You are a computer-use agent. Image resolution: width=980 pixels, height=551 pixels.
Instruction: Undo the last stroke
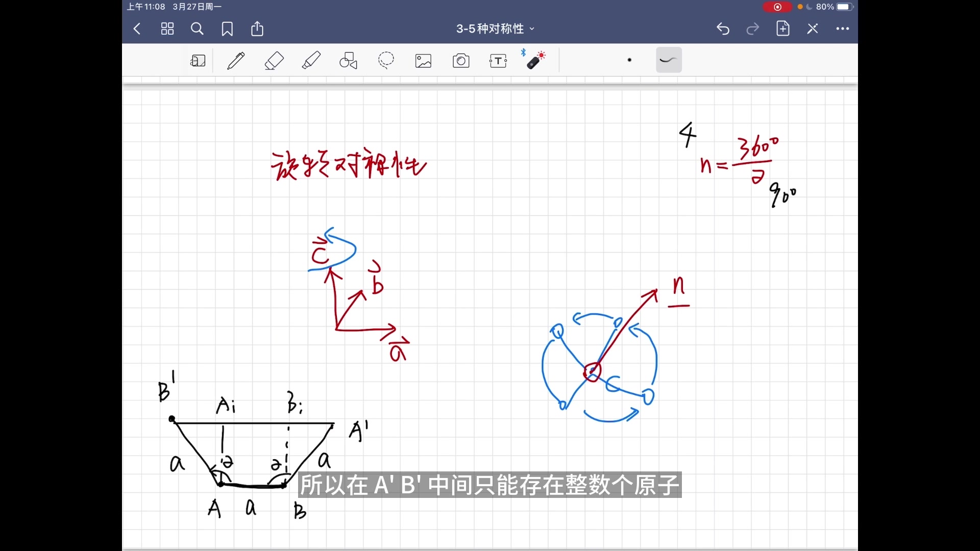[723, 29]
